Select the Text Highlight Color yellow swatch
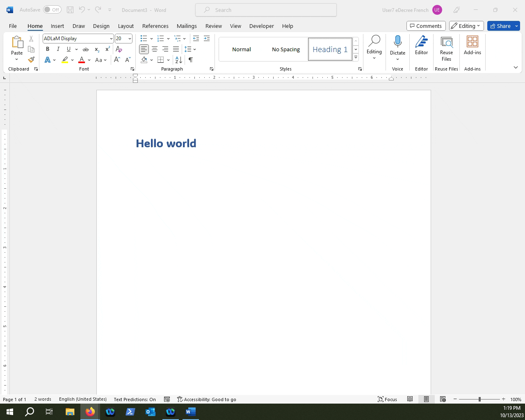The width and height of the screenshot is (525, 420). [65, 59]
